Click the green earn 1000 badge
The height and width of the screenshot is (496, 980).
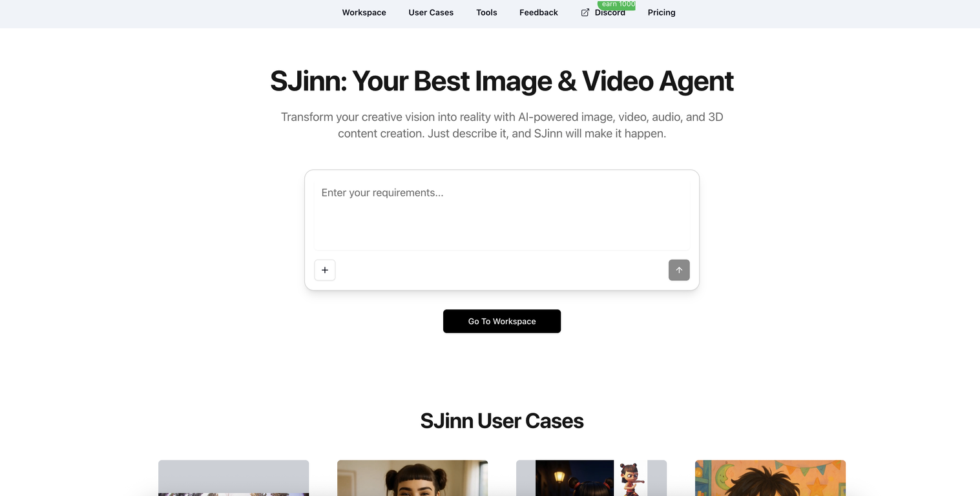click(x=616, y=5)
